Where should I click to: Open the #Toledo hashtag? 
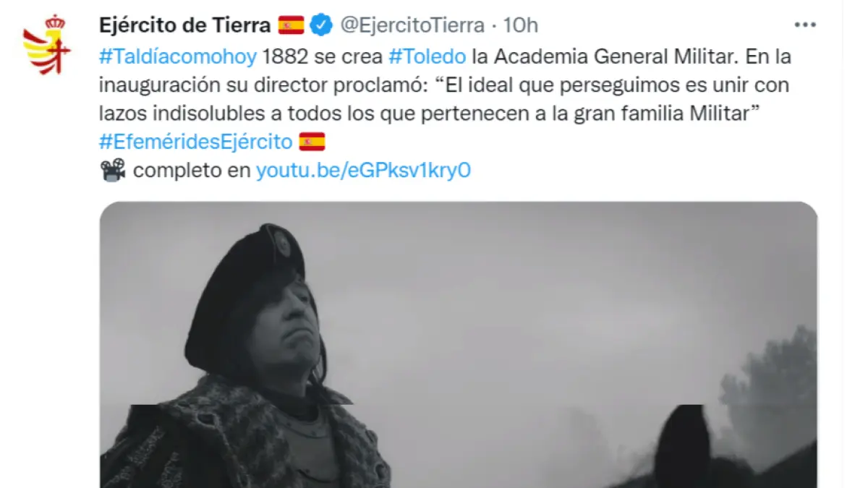pyautogui.click(x=427, y=56)
